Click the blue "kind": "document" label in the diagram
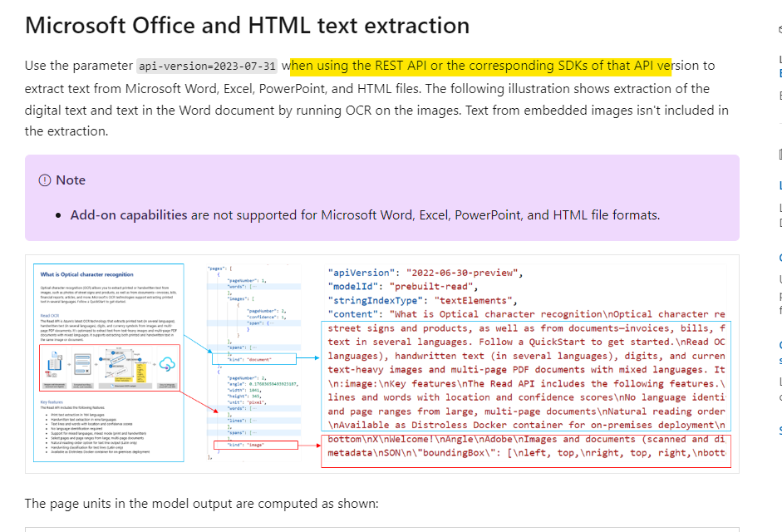 coord(249,358)
